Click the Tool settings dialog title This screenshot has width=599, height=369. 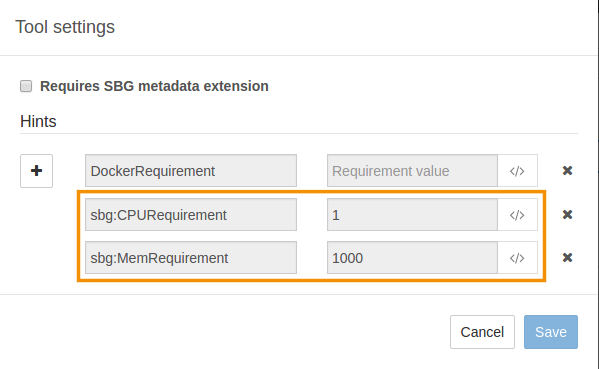point(65,27)
